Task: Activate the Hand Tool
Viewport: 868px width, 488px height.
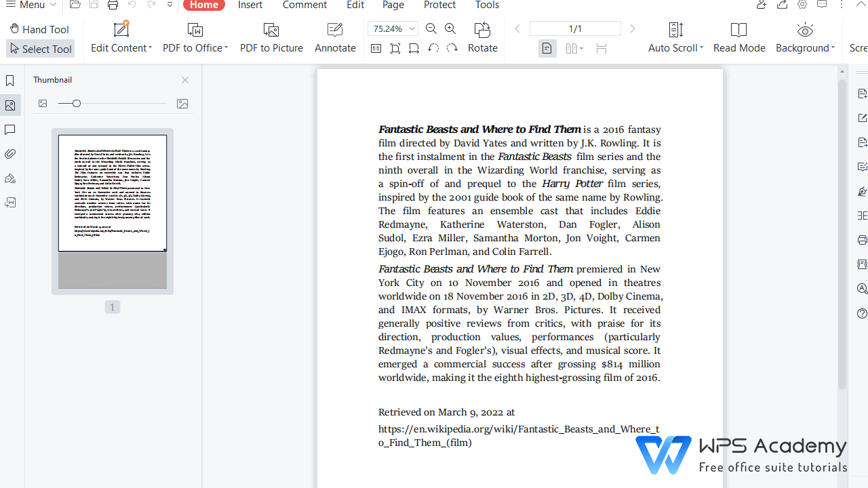Action: coord(40,29)
